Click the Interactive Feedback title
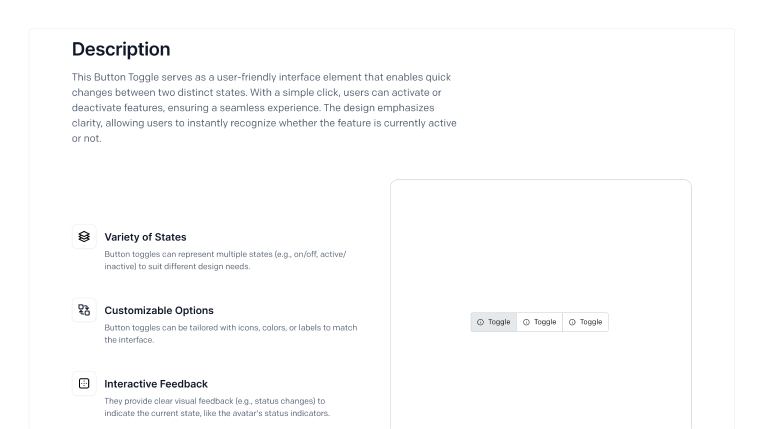This screenshot has width=764, height=429. pos(156,384)
